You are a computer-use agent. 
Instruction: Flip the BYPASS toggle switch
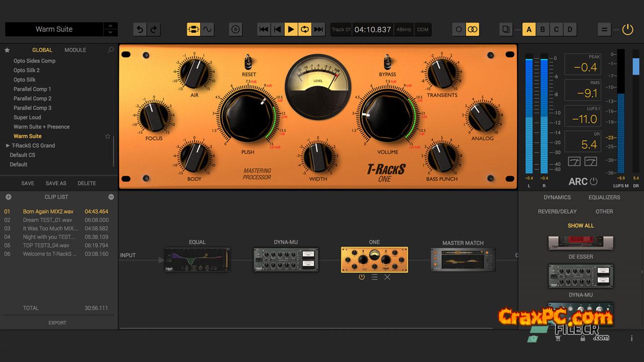[387, 62]
